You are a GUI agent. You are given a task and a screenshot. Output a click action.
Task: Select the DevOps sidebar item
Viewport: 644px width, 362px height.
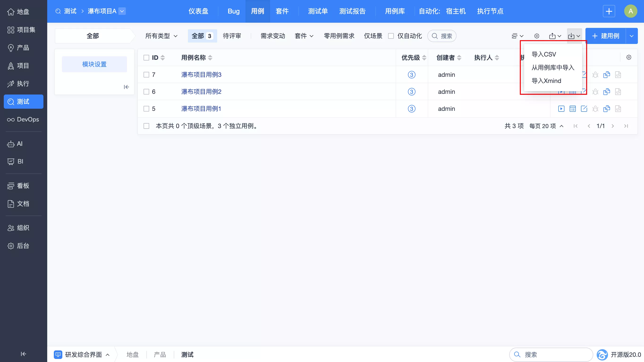pos(23,119)
